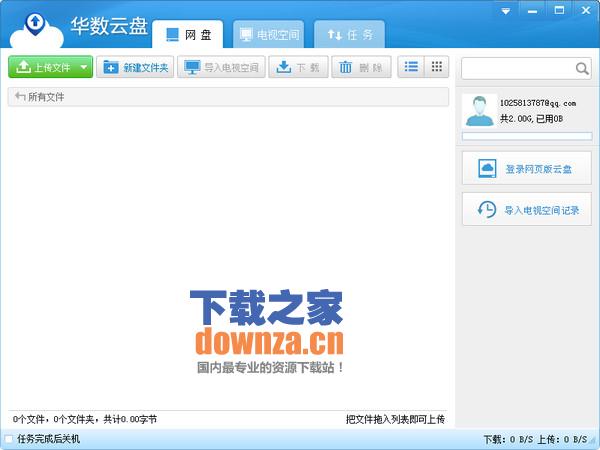Click the user avatar image

pos(479,111)
